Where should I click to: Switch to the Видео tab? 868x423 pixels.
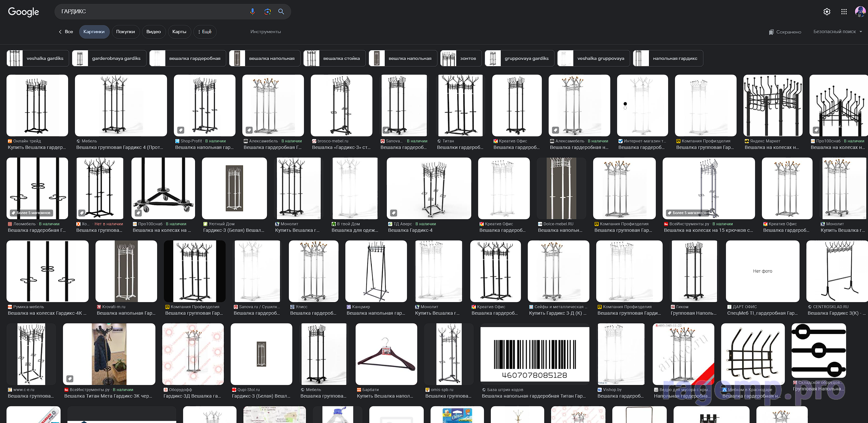point(153,32)
